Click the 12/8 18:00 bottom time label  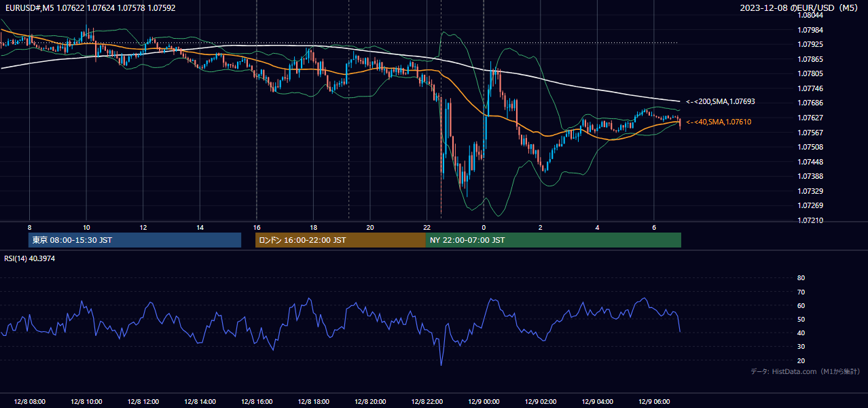click(313, 402)
